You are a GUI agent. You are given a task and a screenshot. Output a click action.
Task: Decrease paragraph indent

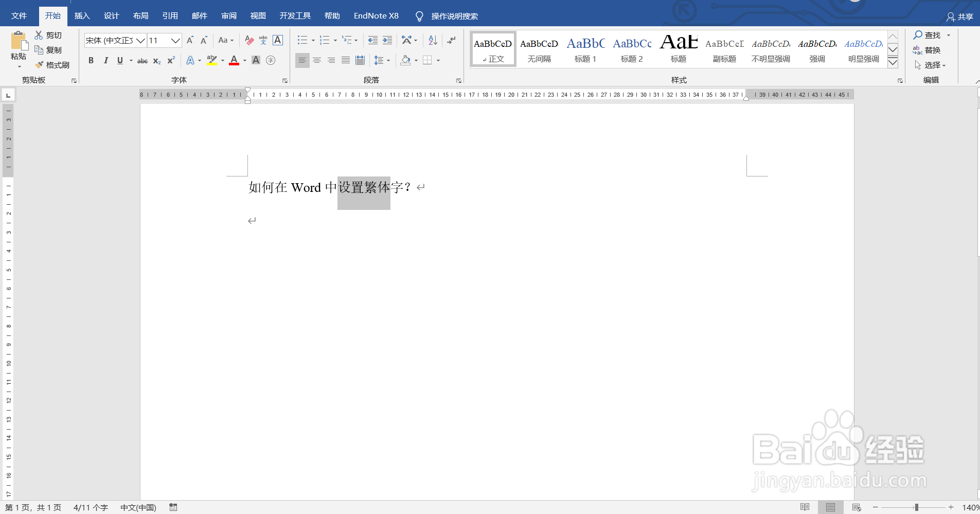tap(373, 40)
